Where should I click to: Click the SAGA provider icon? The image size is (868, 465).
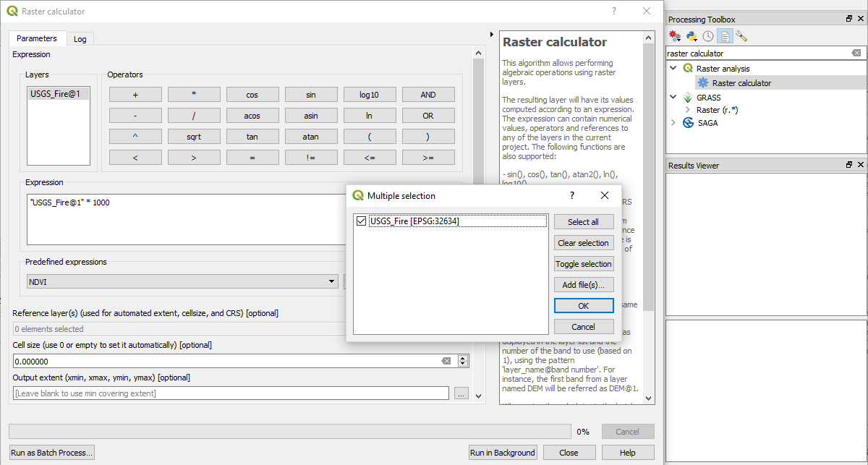688,122
